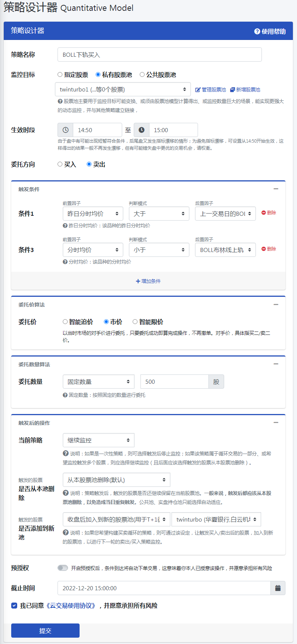This screenshot has height=644, width=297.
Task: Focus the 14:50 start time field
Action: [98, 130]
